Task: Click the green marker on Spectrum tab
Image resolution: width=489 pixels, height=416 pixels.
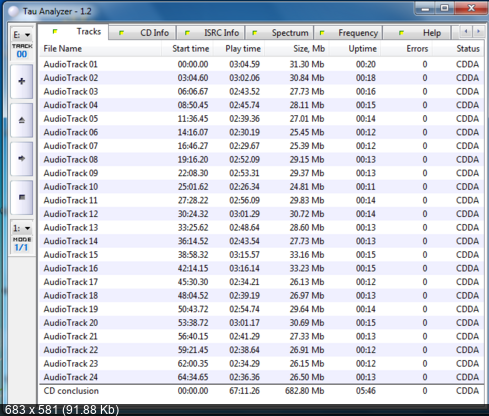Action: 255,33
